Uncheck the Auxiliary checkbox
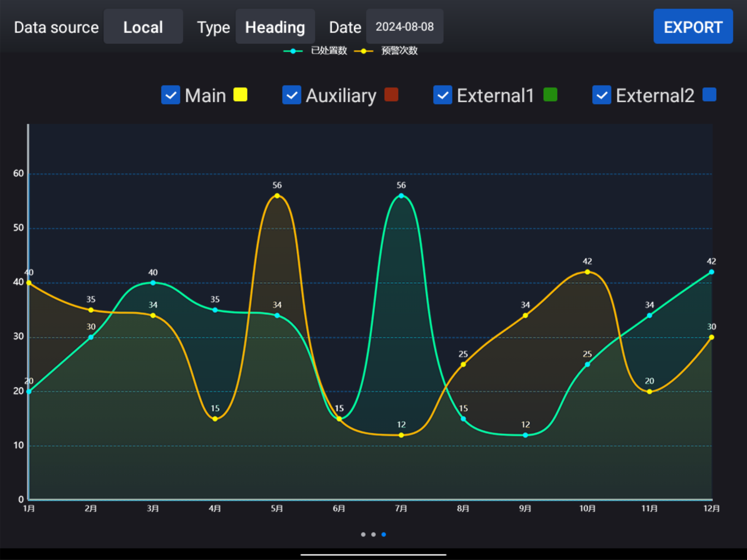747x560 pixels. point(292,95)
